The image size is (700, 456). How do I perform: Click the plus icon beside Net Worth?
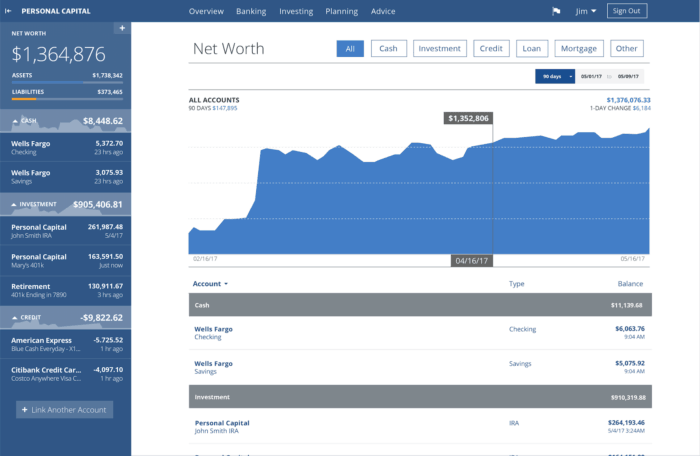(x=122, y=28)
